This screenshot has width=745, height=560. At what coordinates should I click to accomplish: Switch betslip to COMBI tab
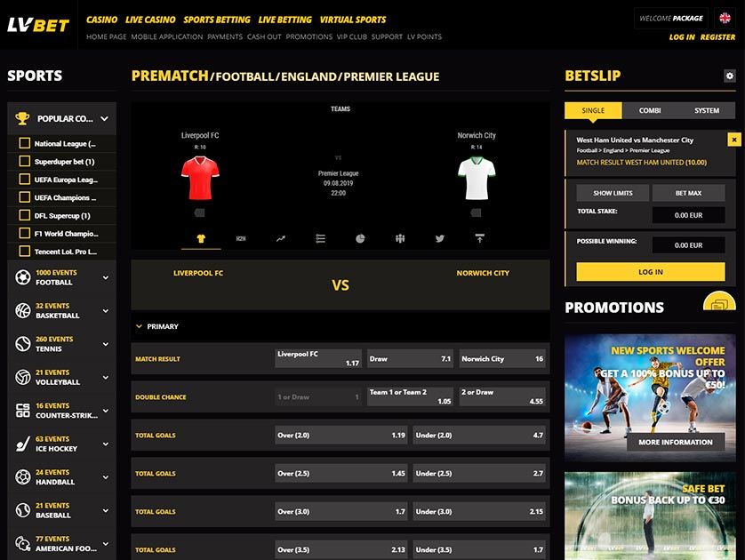click(649, 109)
